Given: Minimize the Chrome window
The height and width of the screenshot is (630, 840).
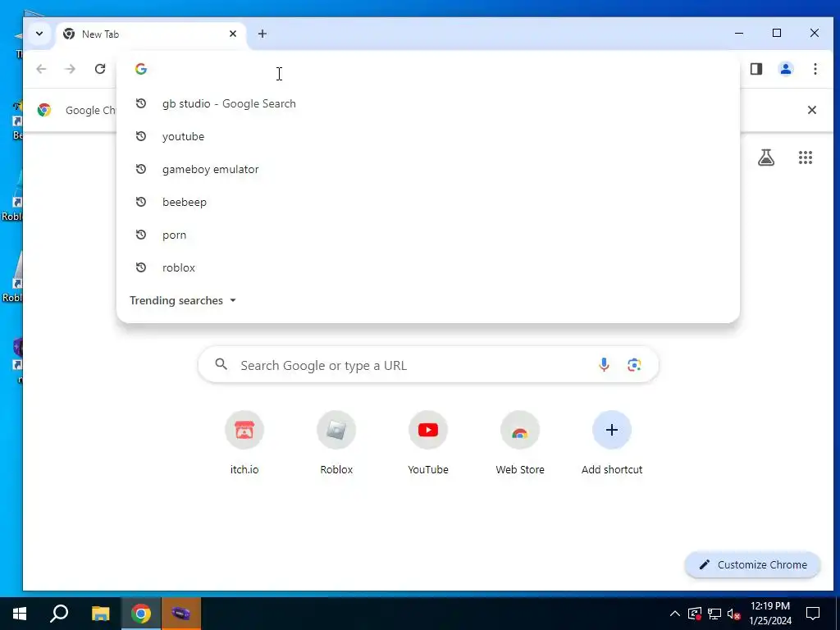Looking at the screenshot, I should coord(739,33).
